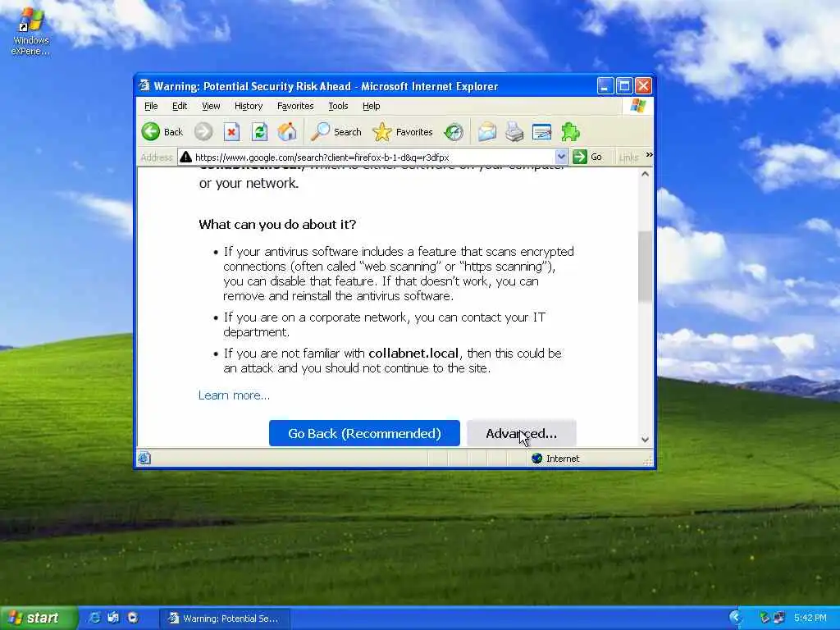Open the File menu

[x=151, y=106]
